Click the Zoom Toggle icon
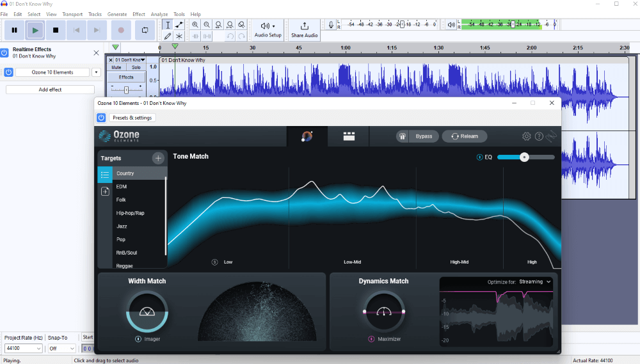The height and width of the screenshot is (364, 640). pos(242,25)
